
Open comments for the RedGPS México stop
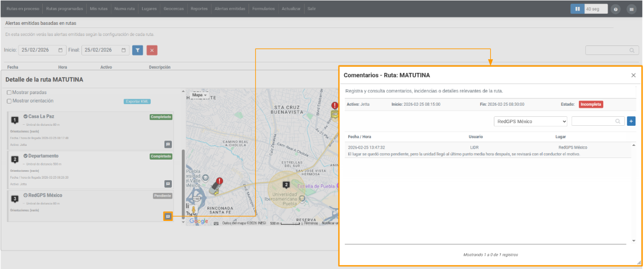[168, 216]
